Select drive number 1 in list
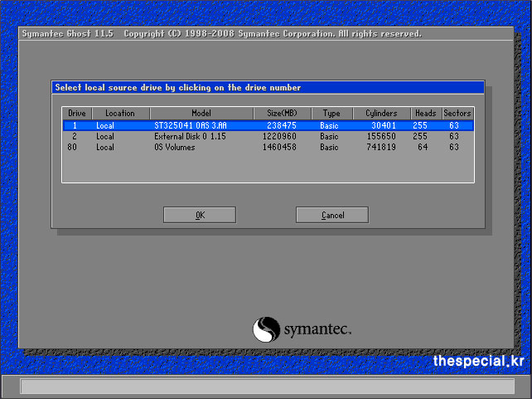This screenshot has height=399, width=532. click(x=75, y=125)
